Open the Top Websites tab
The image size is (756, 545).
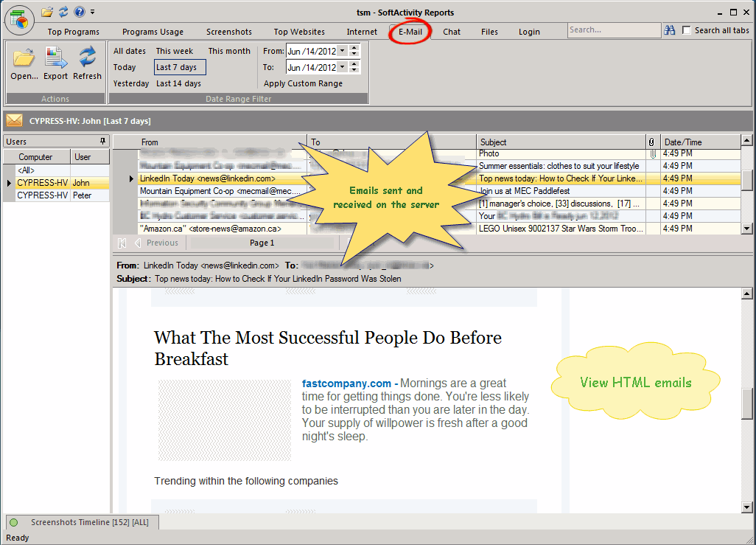coord(299,32)
